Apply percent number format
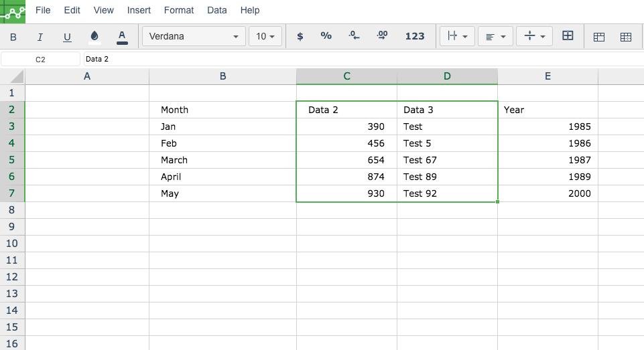The image size is (644, 350). (x=326, y=36)
